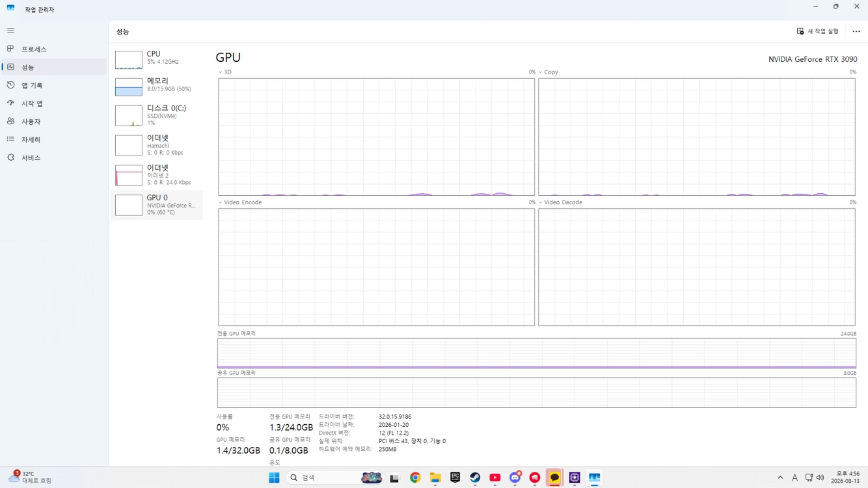Image resolution: width=868 pixels, height=488 pixels.
Task: Click the 250MB hardware reserved memory value
Action: click(x=387, y=449)
